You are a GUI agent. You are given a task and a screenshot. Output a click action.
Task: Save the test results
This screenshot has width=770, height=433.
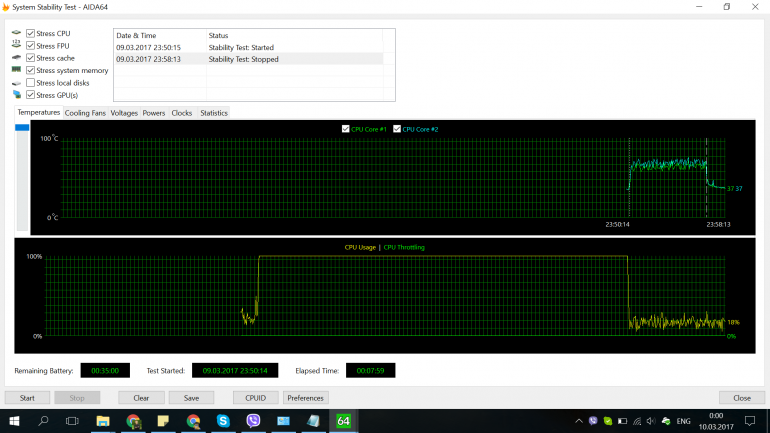point(192,398)
